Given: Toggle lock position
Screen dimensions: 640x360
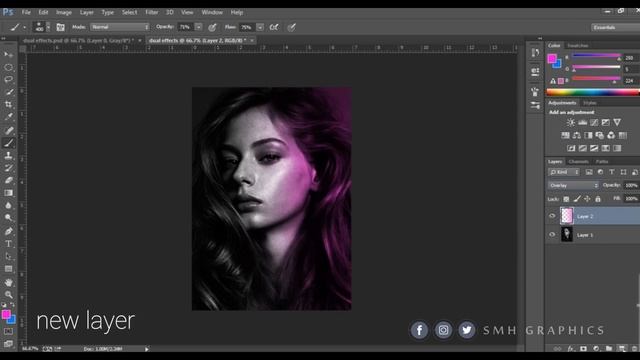Looking at the screenshot, I should tap(587, 199).
